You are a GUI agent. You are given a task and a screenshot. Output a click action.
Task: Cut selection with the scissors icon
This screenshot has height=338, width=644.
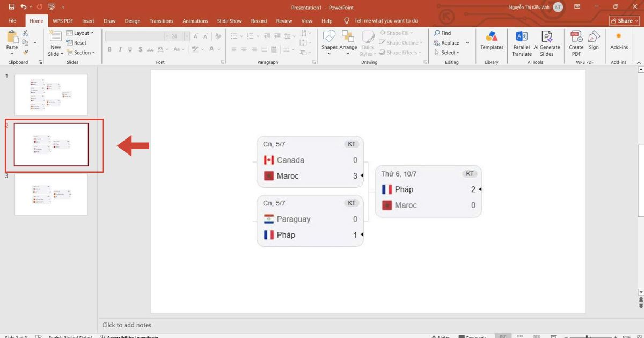[x=25, y=33]
